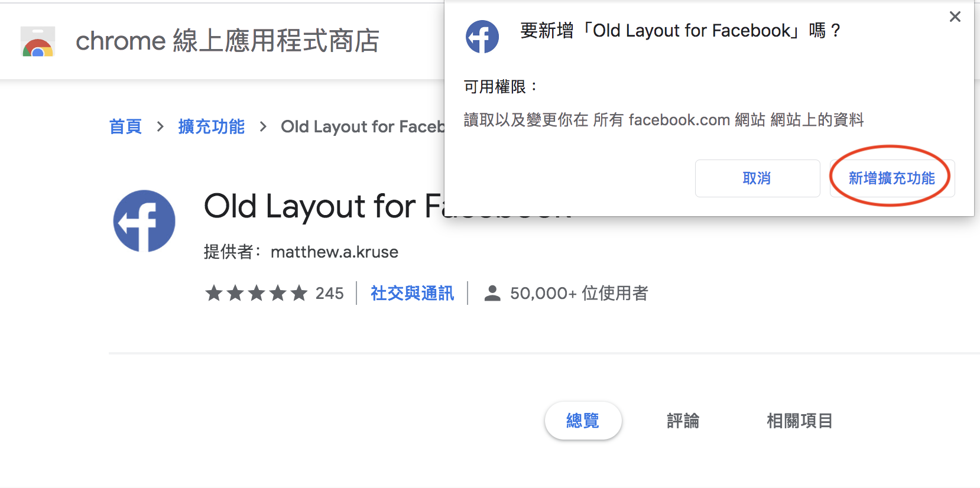Click the Old Layout for Facebook breadcrumb text
This screenshot has width=980, height=488.
pyautogui.click(x=362, y=126)
